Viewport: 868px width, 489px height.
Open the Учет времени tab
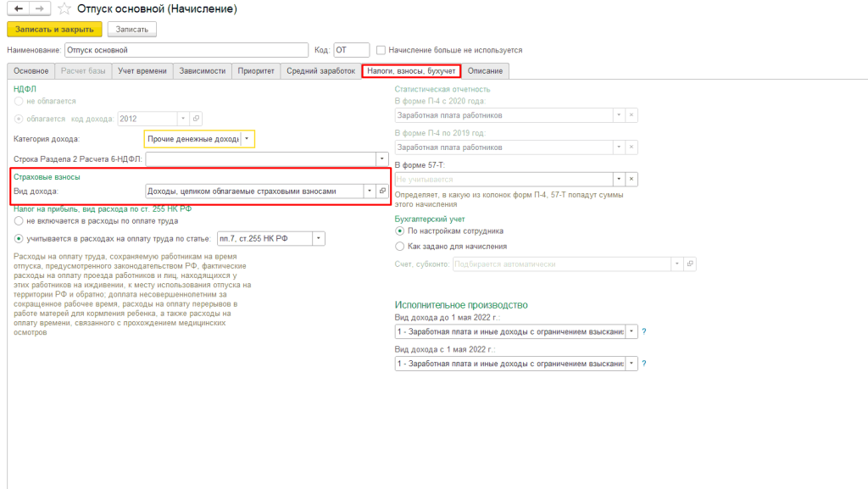click(142, 71)
